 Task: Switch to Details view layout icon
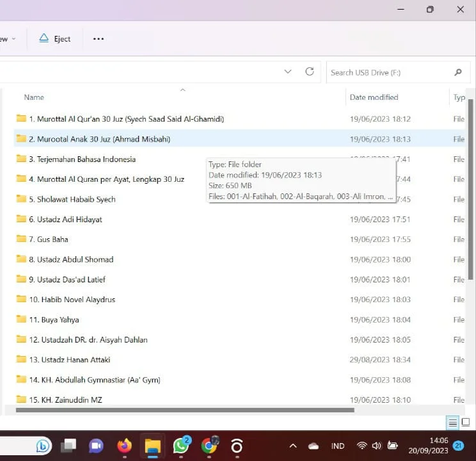(x=452, y=423)
